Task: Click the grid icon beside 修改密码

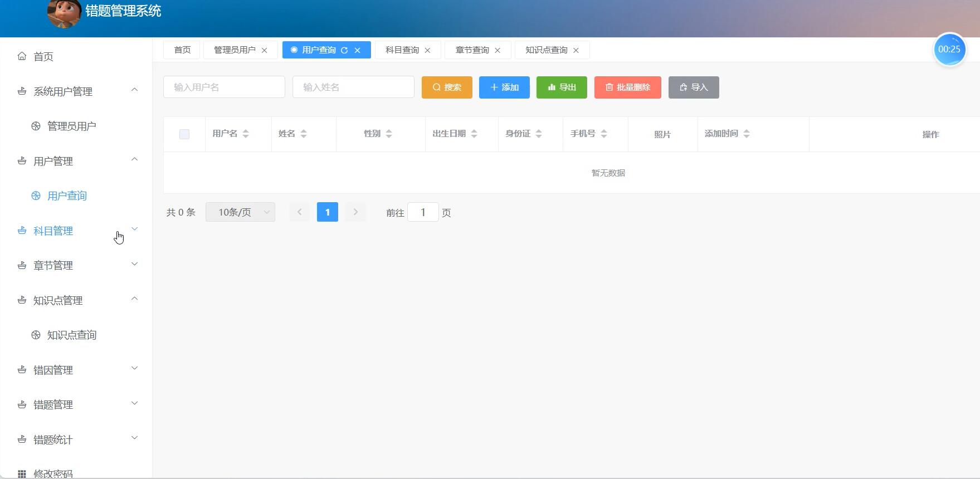Action: [x=22, y=473]
